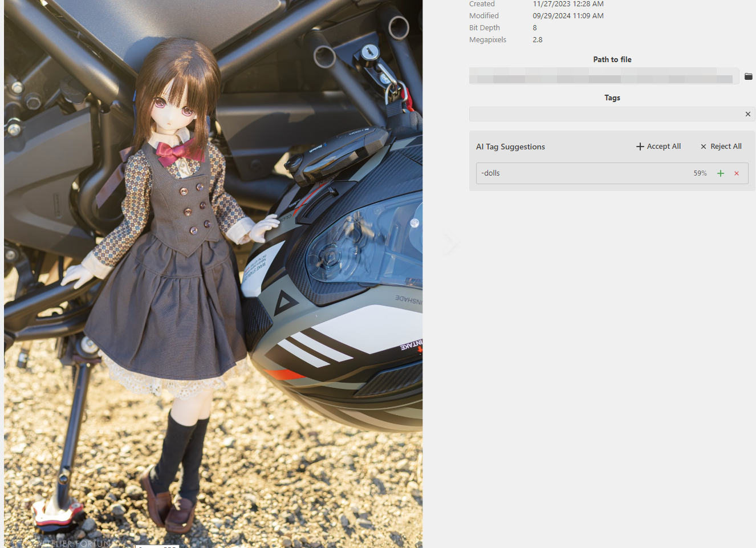Select the -dolls tag suggestion text
756x548 pixels.
tap(491, 173)
